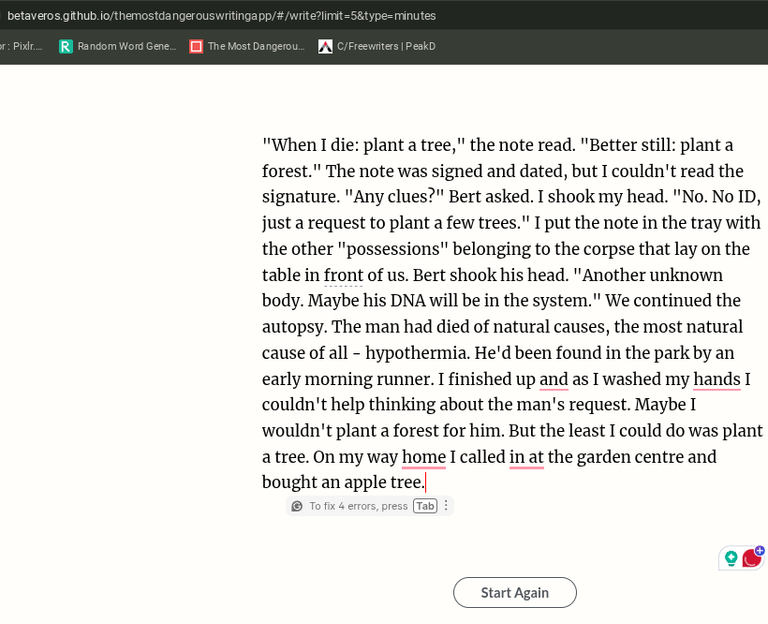Screen dimensions: 768x624
Task: Click the red square favicon in the bookmarks bar
Action: point(196,46)
